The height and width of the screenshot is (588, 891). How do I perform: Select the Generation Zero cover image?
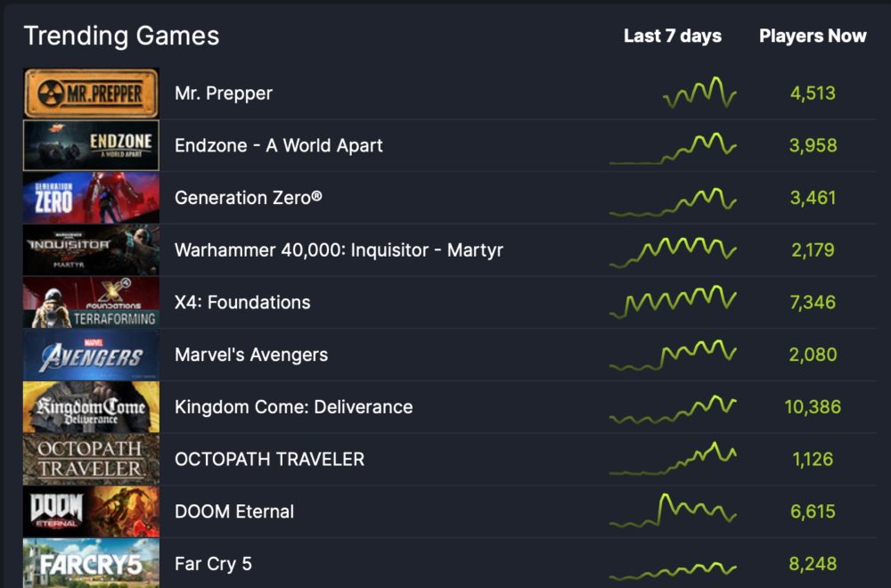coord(91,198)
